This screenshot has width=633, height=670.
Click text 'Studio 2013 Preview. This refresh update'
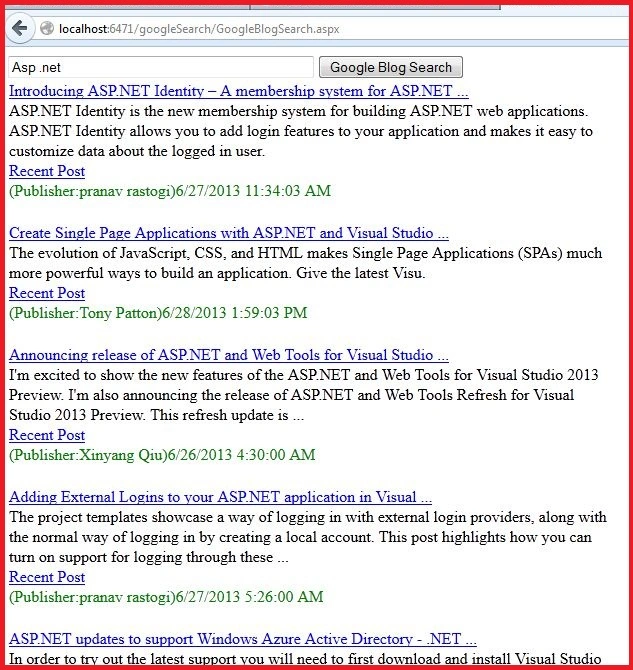coord(149,415)
